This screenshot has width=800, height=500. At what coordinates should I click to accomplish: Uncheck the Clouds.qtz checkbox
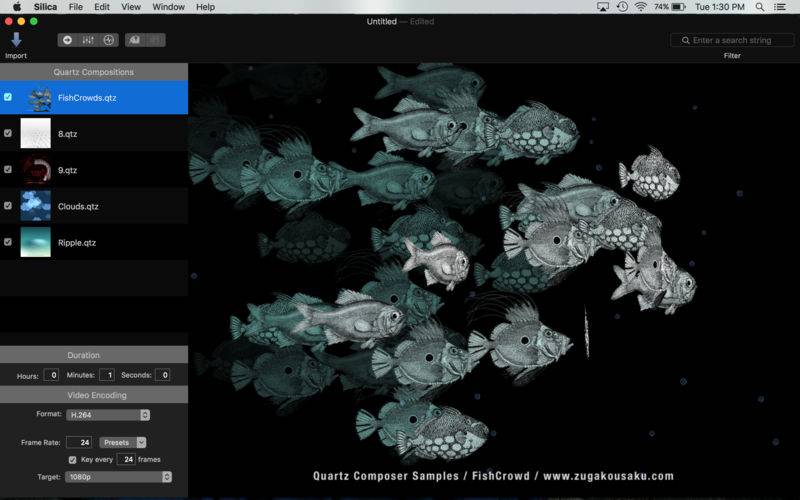[8, 205]
